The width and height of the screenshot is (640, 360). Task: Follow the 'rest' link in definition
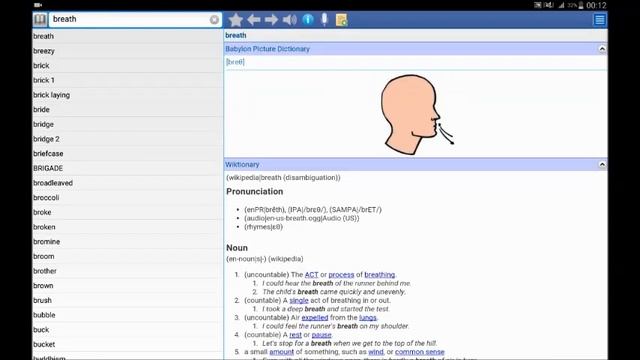point(296,335)
